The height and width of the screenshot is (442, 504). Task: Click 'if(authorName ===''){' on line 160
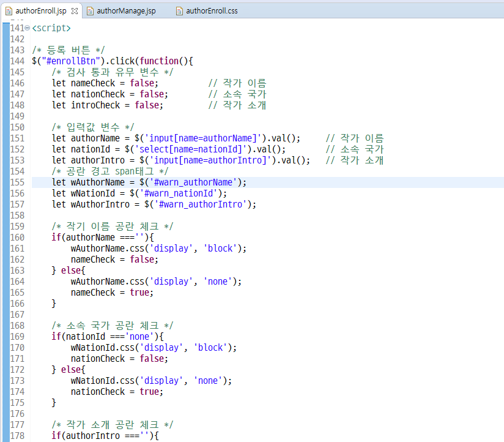(103, 238)
